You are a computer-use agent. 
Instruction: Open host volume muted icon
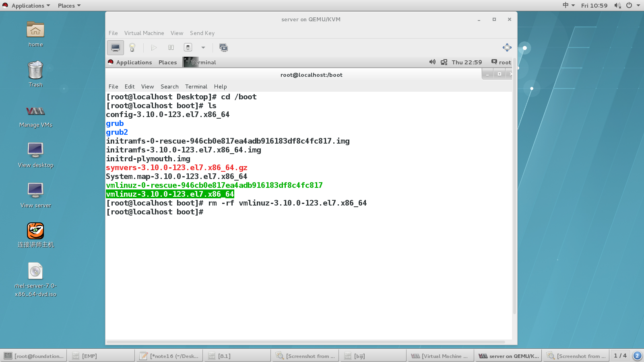[x=617, y=5]
